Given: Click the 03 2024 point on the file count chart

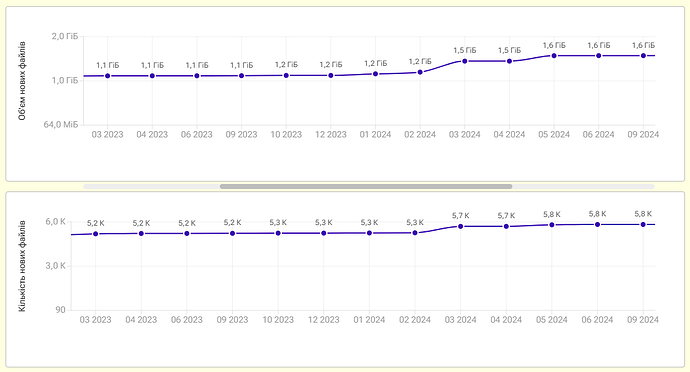Looking at the screenshot, I should [x=461, y=226].
